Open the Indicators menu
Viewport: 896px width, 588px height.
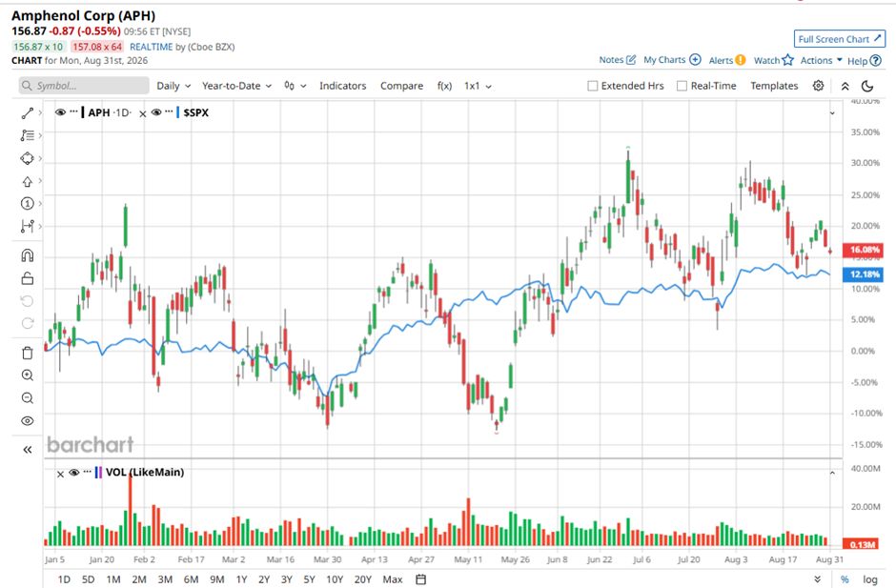342,86
